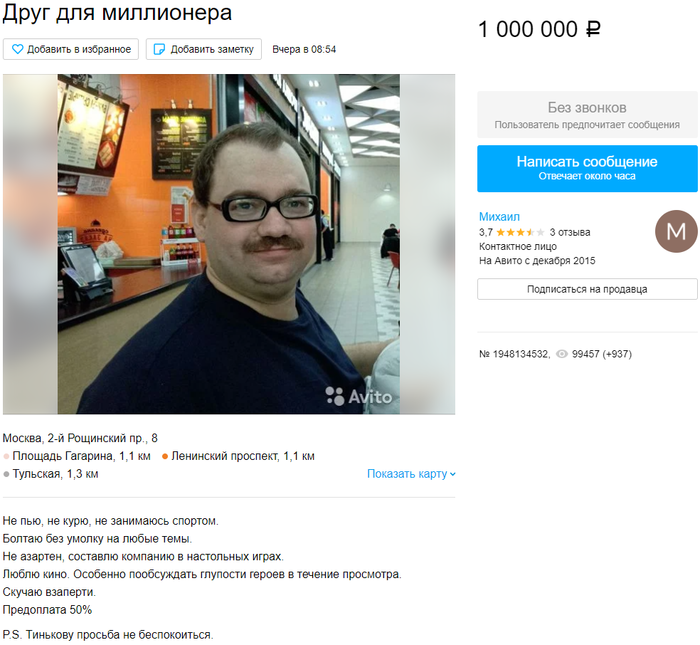Click the gray Тульская metro dot
Screen dimensions: 700x645
[x=6, y=474]
